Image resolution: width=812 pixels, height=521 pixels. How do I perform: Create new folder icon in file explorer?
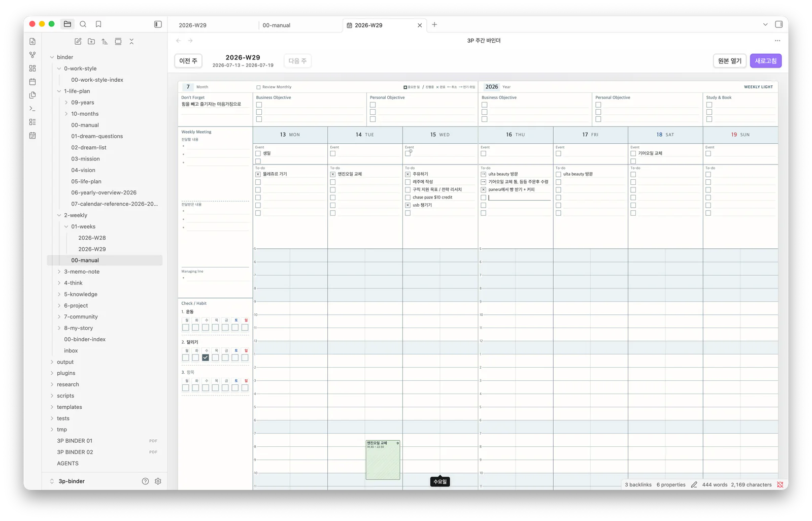click(x=91, y=42)
